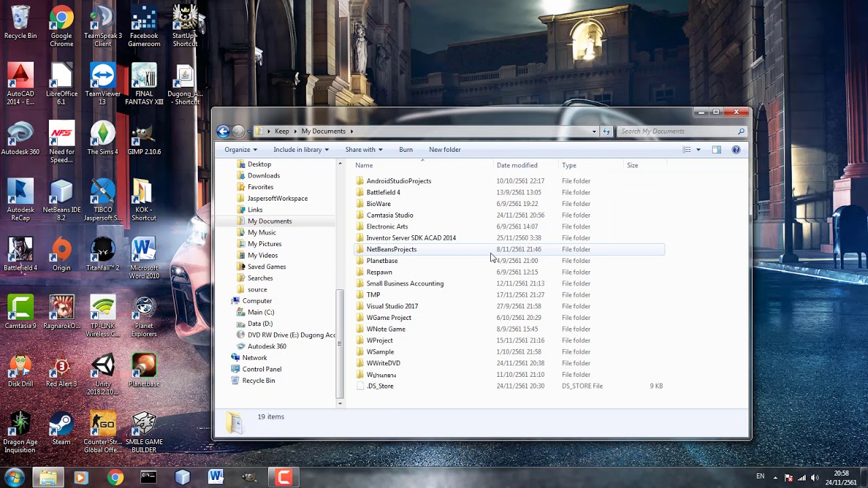
Task: Select Red Alert 3 desktop icon
Action: (61, 371)
